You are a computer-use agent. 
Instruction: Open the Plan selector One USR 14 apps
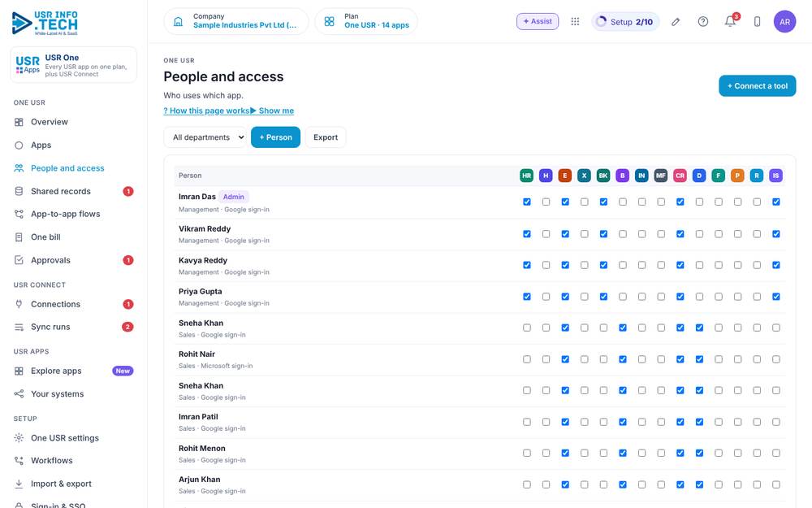[x=366, y=22]
